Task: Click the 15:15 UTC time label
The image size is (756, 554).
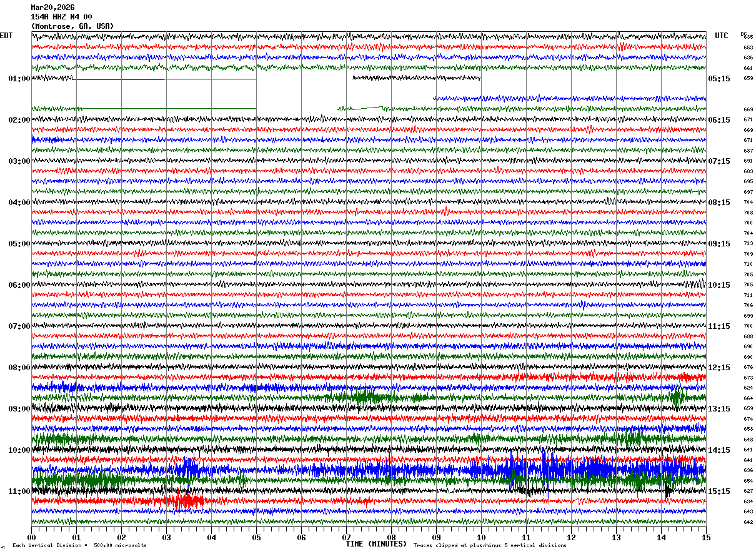Action: 719,491
